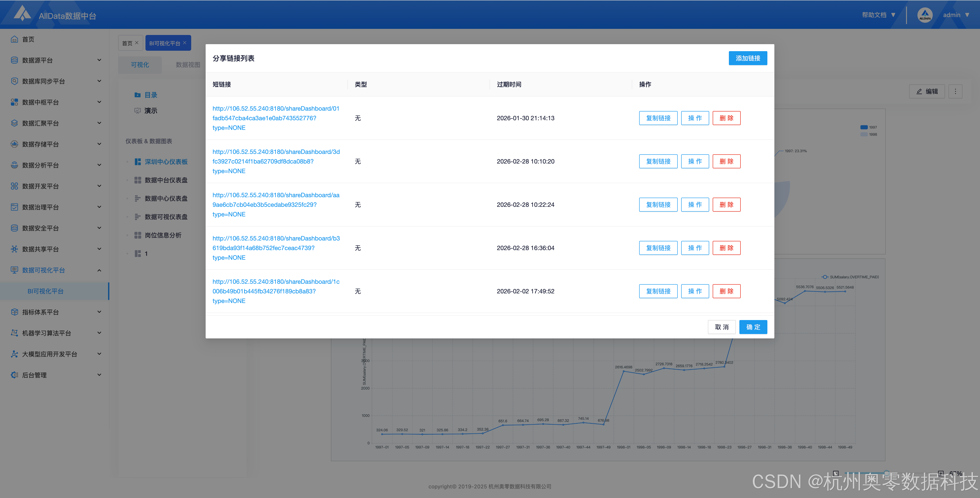The image size is (980, 498).
Task: Click 操作 for the 2026-02-28 10:10:20 link
Action: pyautogui.click(x=695, y=162)
